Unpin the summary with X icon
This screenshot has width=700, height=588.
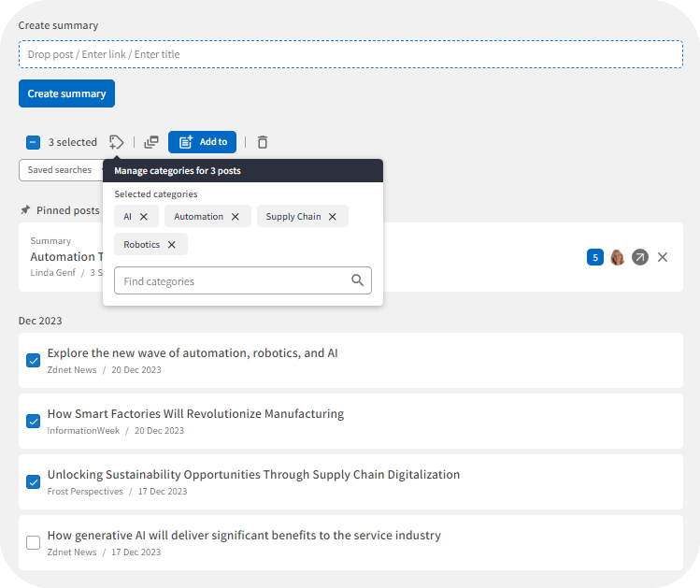[x=663, y=257]
